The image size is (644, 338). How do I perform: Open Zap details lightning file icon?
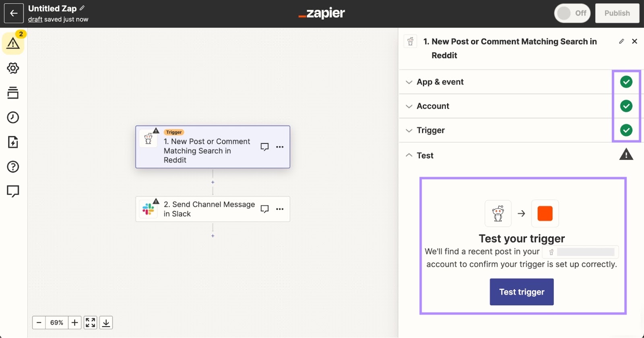(13, 142)
